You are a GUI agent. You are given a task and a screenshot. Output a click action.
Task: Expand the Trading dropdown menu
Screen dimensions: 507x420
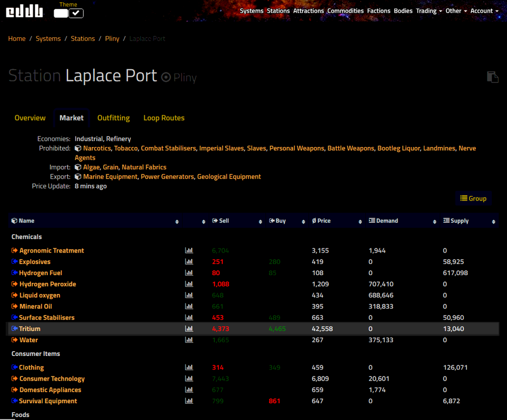(429, 11)
